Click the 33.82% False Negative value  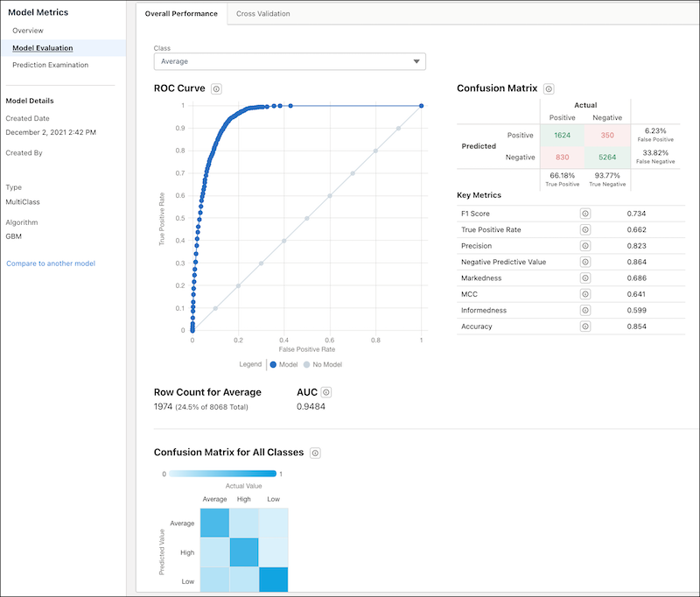click(655, 152)
